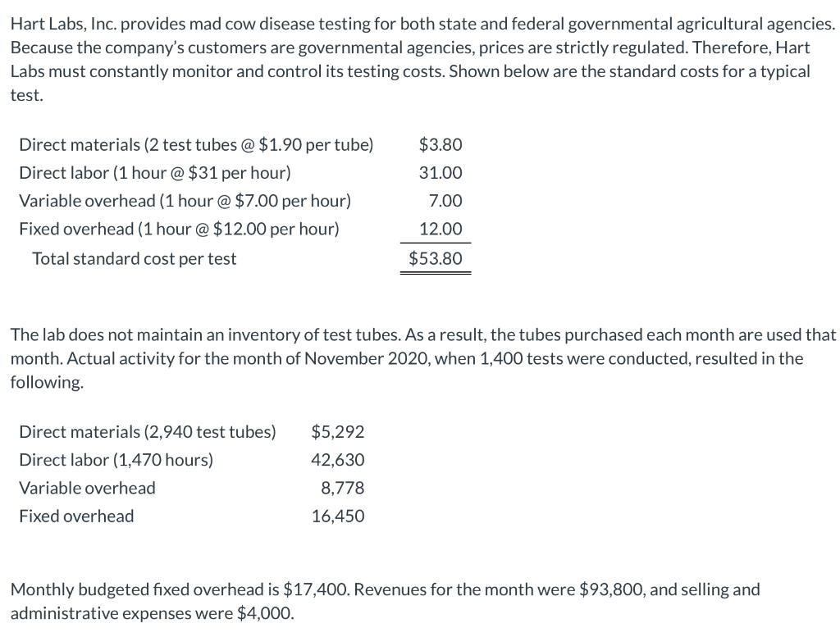
Task: Click the 12.00 fixed overhead value
Action: pos(441,229)
